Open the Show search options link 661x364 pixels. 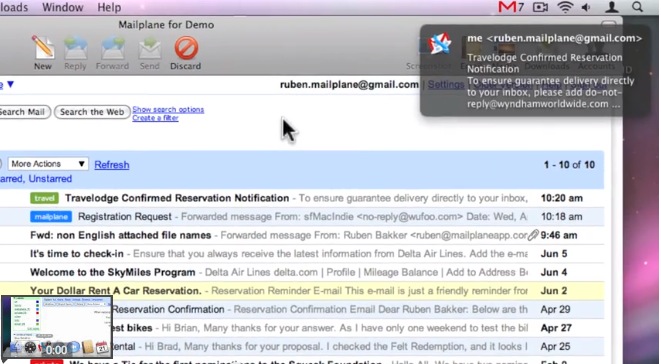[x=168, y=109]
